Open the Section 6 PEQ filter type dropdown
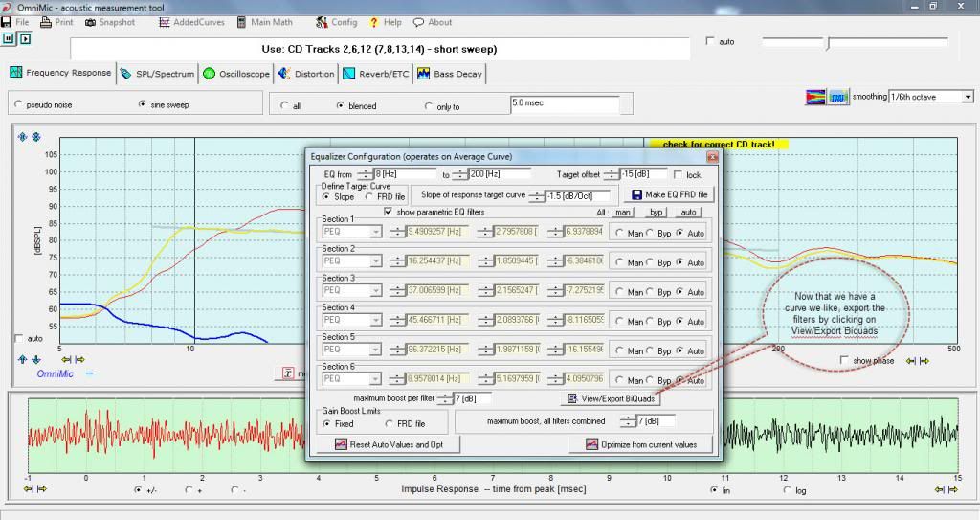980x520 pixels. tap(375, 379)
